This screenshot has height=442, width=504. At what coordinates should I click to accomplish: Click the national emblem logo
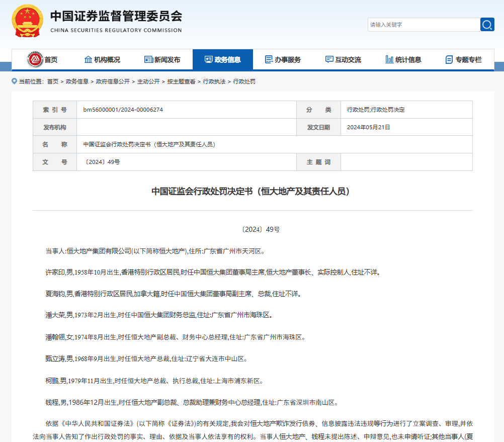click(x=28, y=21)
